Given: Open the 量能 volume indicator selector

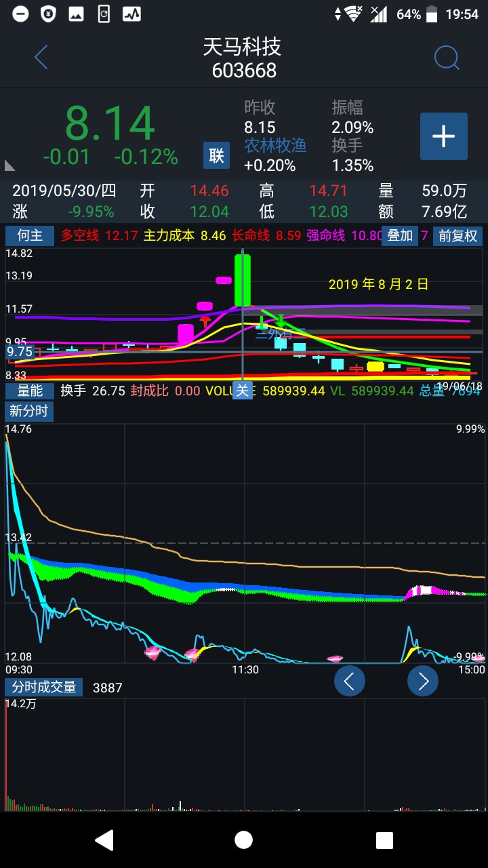Looking at the screenshot, I should point(30,391).
